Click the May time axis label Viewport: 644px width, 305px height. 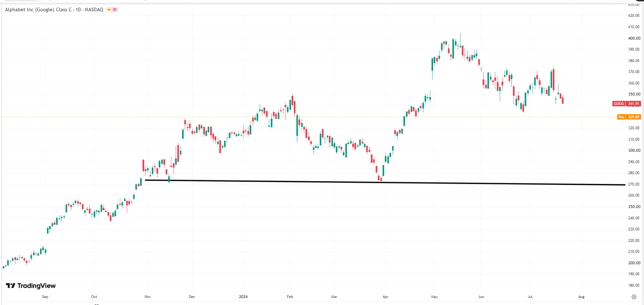tap(434, 297)
